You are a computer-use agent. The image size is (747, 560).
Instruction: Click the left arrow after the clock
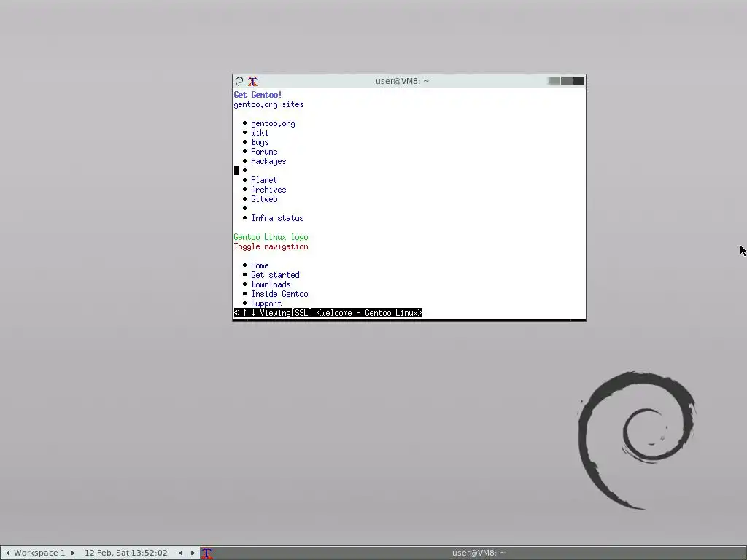(x=180, y=553)
